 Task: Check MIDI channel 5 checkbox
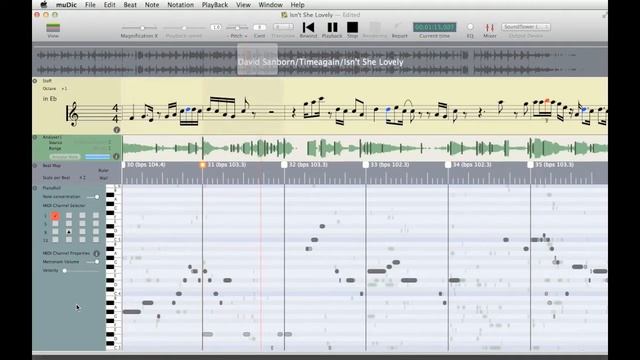coord(55,224)
